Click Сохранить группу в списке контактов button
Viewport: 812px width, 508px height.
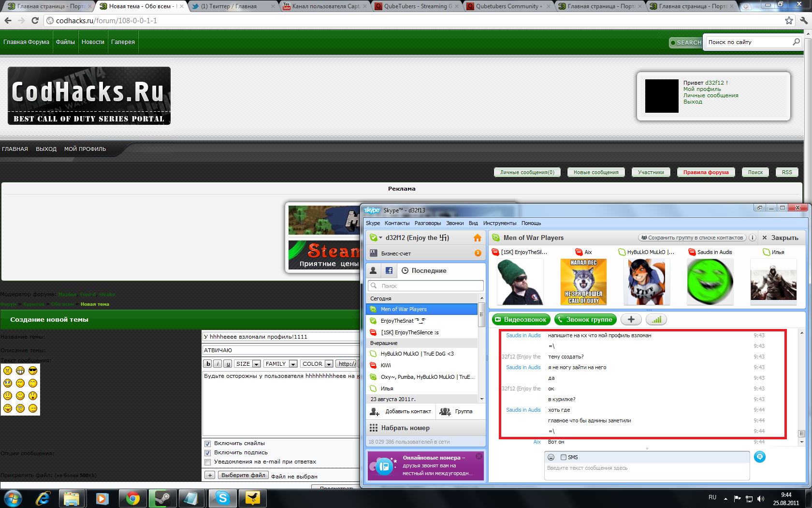click(x=692, y=238)
